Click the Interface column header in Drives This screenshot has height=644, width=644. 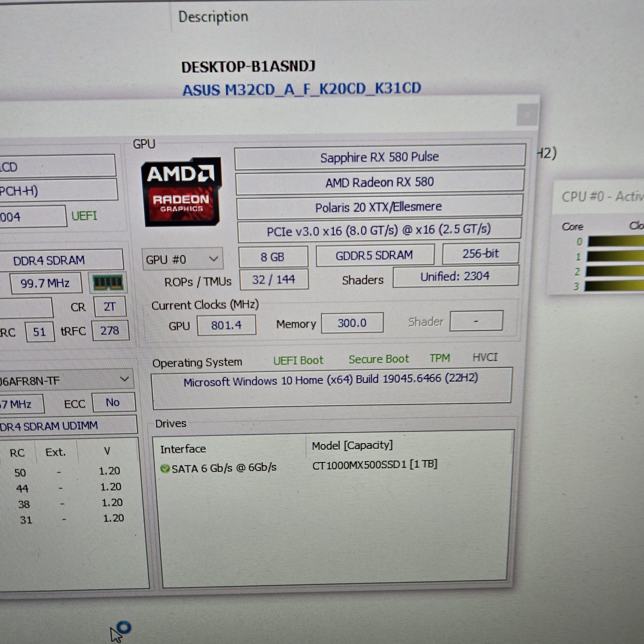(183, 449)
